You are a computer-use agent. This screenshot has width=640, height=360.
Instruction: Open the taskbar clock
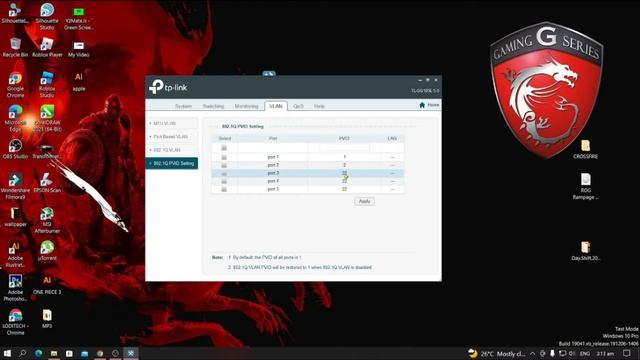(x=605, y=353)
